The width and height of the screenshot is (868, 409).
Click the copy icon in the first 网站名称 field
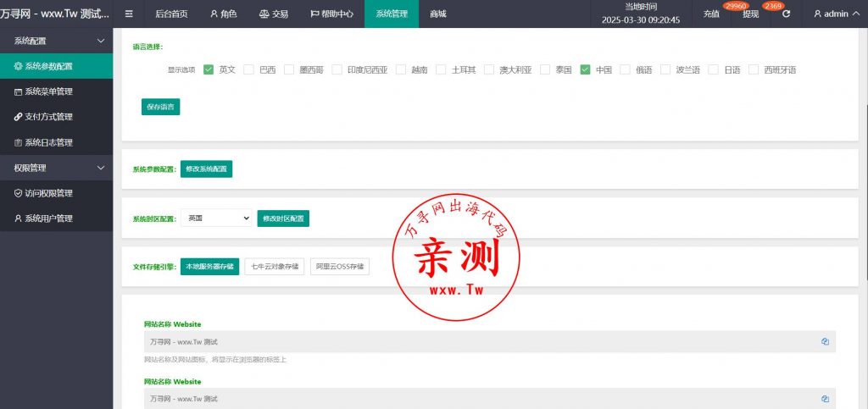826,341
